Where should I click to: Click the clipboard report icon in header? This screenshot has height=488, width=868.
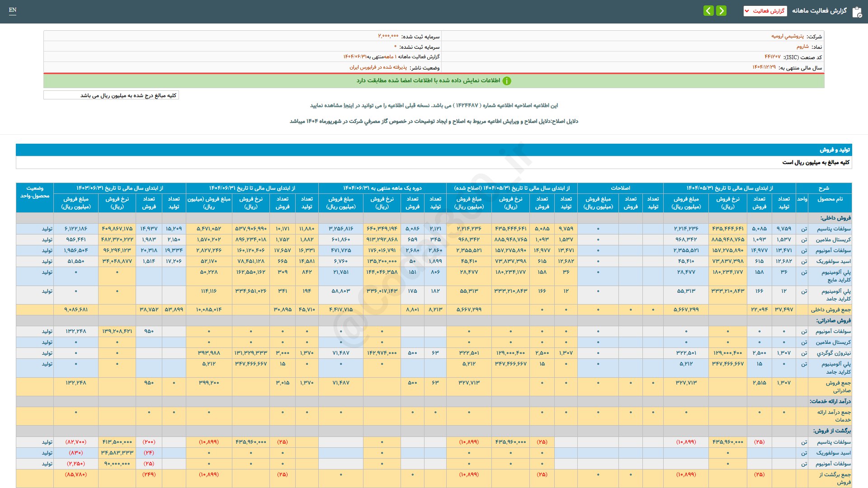(857, 12)
